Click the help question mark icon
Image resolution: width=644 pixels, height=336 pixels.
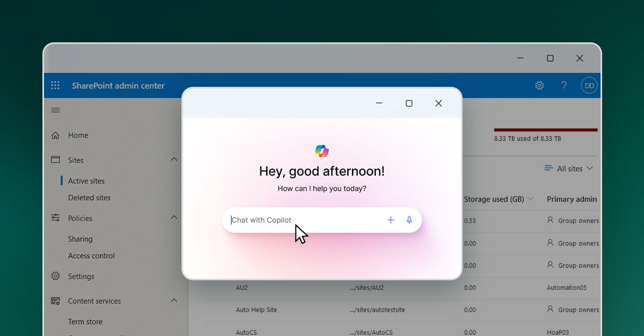(564, 85)
